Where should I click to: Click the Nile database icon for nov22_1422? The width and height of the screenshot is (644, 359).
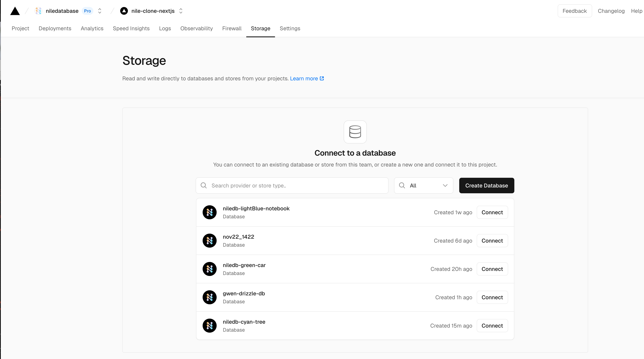209,240
